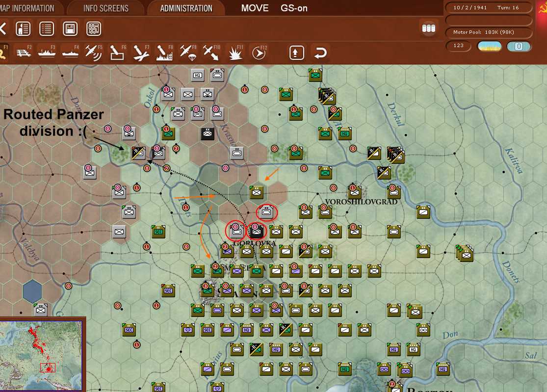The height and width of the screenshot is (392, 547).
Task: Toggle the GS-on ground support indicator
Action: [x=294, y=8]
